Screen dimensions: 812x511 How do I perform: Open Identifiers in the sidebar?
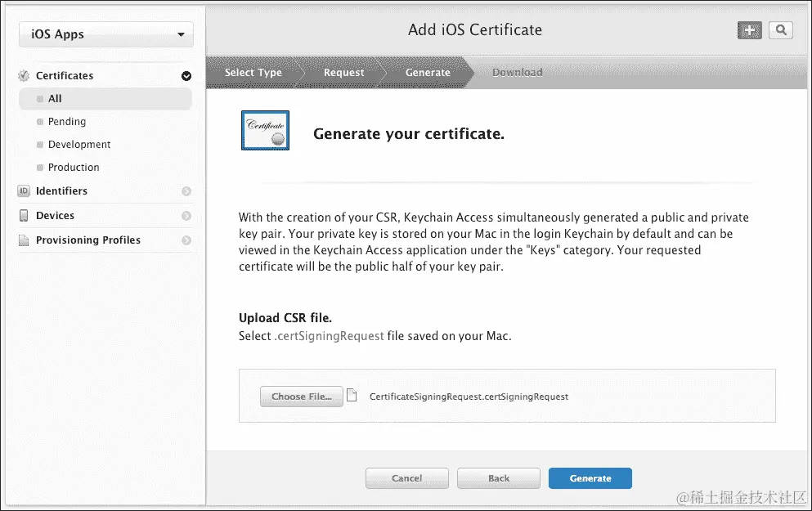tap(61, 191)
